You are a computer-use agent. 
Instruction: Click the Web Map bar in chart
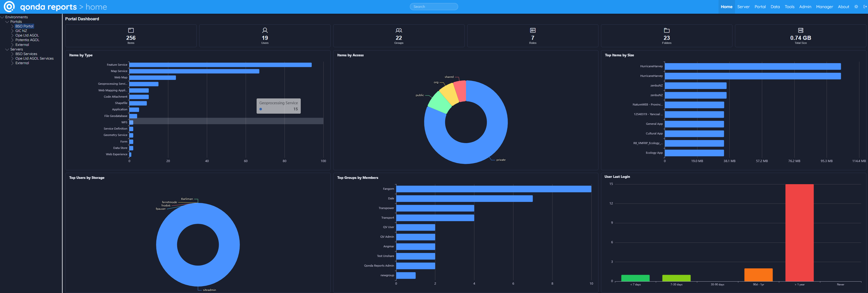pyautogui.click(x=153, y=77)
